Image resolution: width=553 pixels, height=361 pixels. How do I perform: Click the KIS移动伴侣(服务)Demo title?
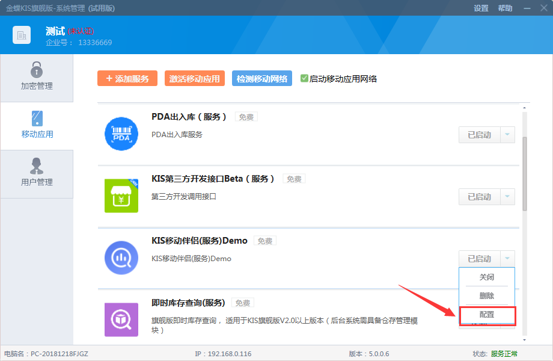[199, 241]
